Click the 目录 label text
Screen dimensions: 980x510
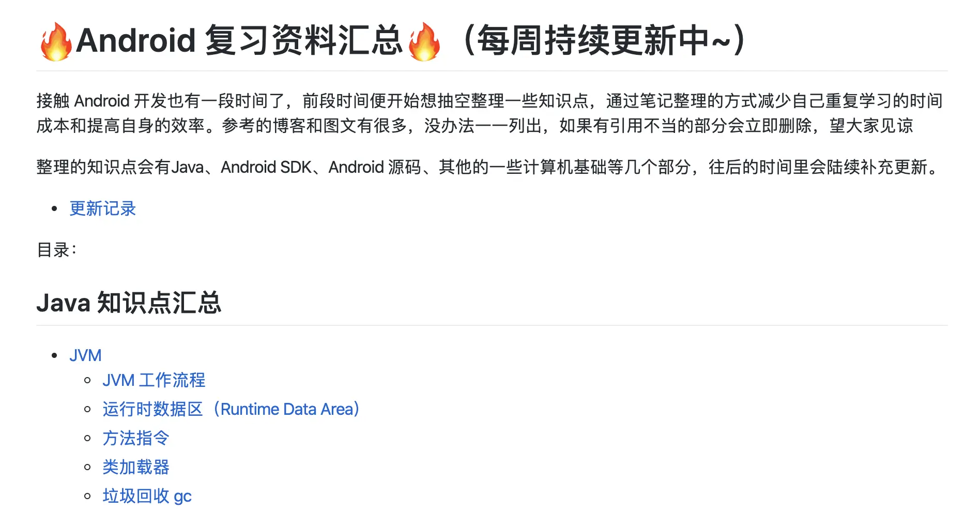tap(56, 250)
